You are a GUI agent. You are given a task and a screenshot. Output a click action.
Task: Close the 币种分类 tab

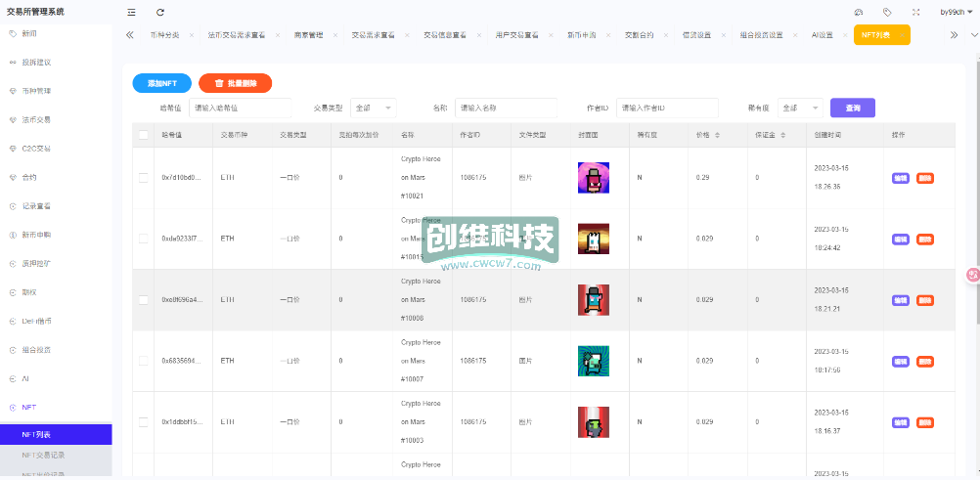(x=192, y=35)
